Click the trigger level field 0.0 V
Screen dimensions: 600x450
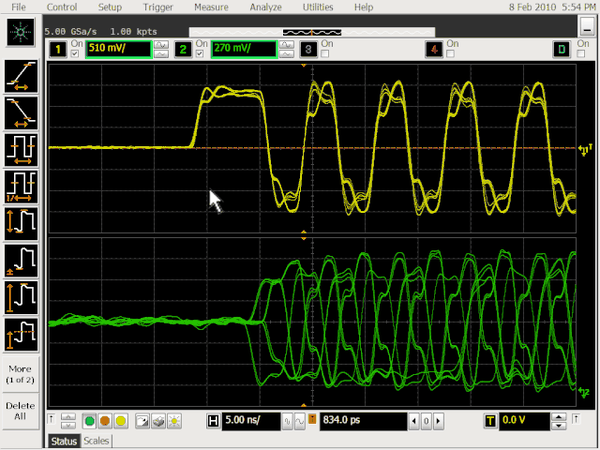pyautogui.click(x=524, y=421)
